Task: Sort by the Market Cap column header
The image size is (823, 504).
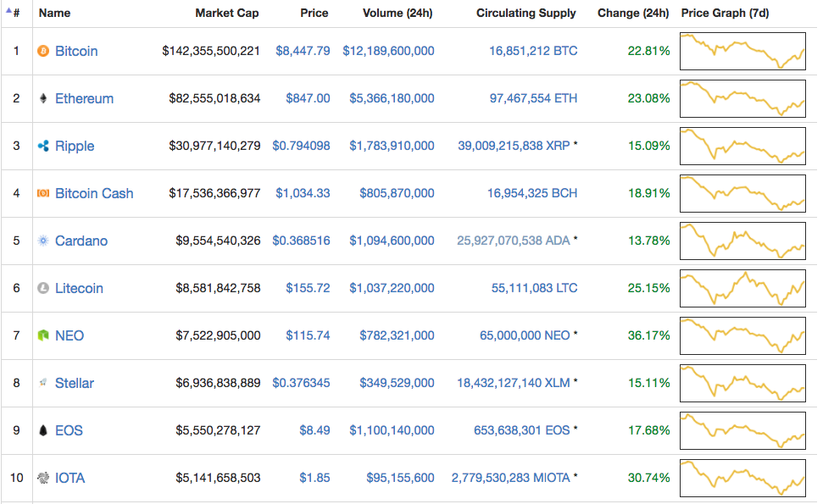Action: pos(226,14)
